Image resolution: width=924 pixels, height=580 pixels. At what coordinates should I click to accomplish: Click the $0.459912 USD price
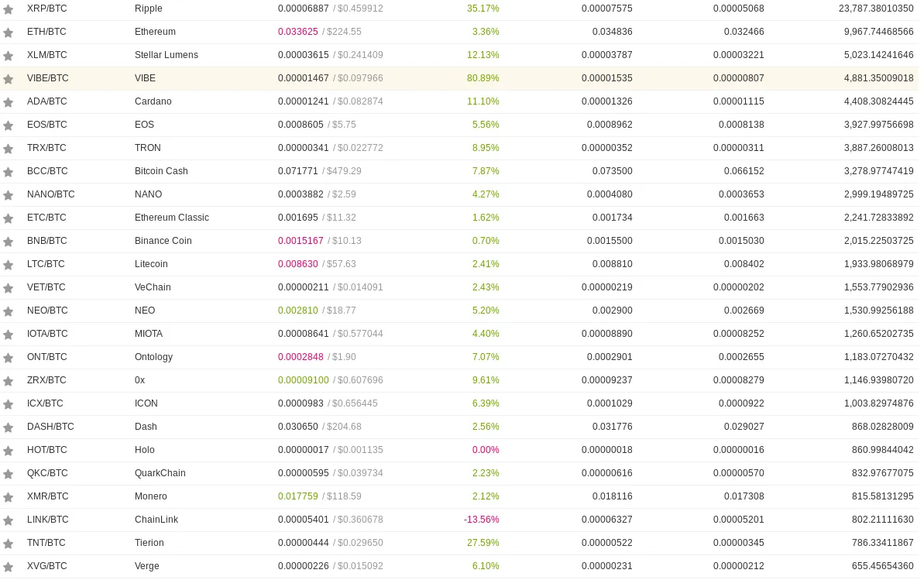point(360,9)
